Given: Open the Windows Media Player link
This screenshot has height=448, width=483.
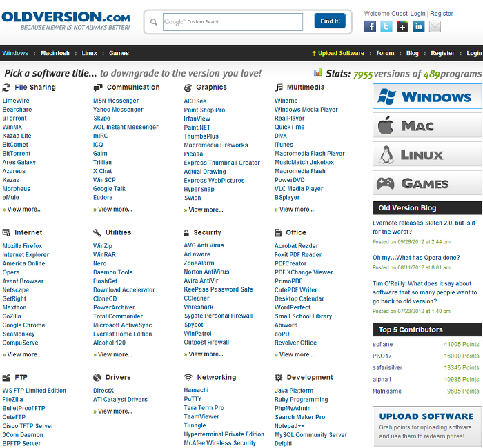Looking at the screenshot, I should [306, 110].
